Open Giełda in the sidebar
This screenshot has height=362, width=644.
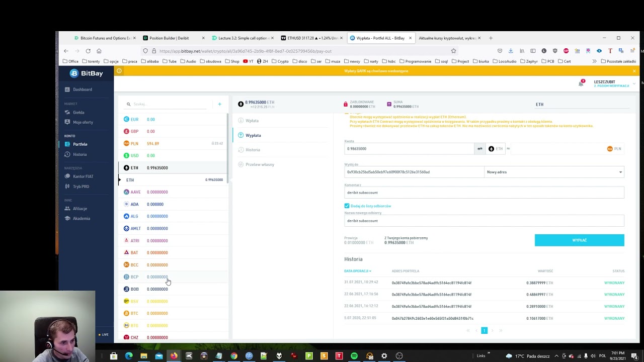74,113
